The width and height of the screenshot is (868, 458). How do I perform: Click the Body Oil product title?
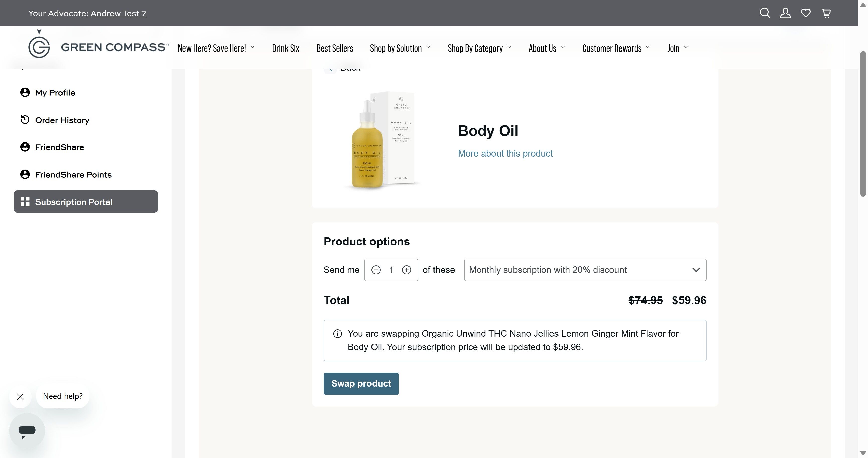pos(488,131)
